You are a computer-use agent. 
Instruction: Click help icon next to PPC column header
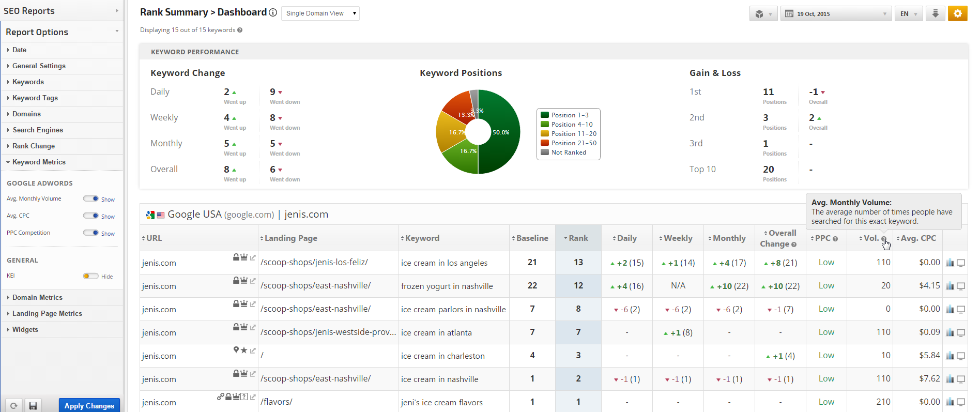(x=835, y=239)
